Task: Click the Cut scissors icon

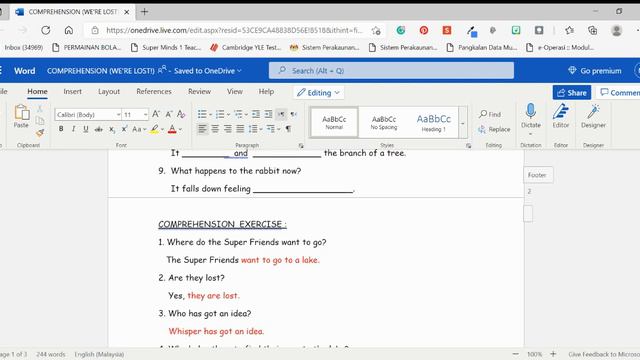Action: 40,109
